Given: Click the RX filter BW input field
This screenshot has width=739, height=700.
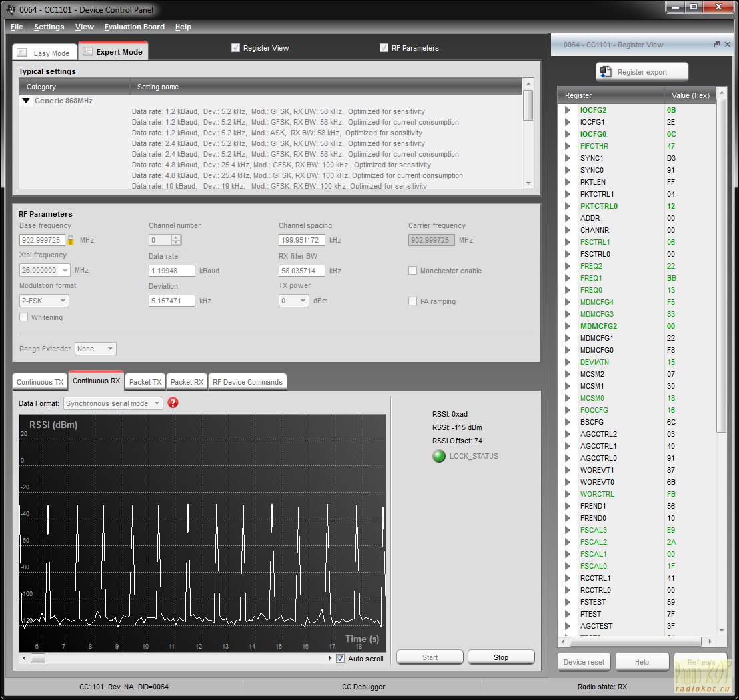Looking at the screenshot, I should pyautogui.click(x=301, y=271).
